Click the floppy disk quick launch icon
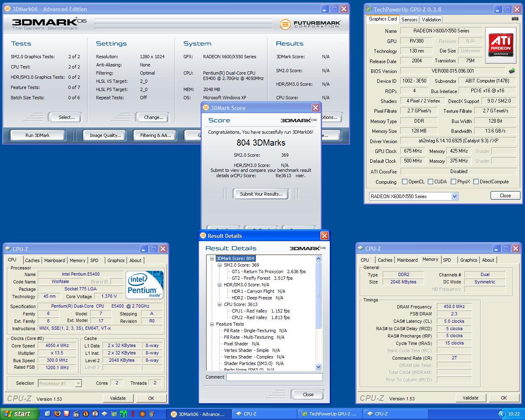Image resolution: width=525 pixels, height=420 pixels. [x=66, y=414]
